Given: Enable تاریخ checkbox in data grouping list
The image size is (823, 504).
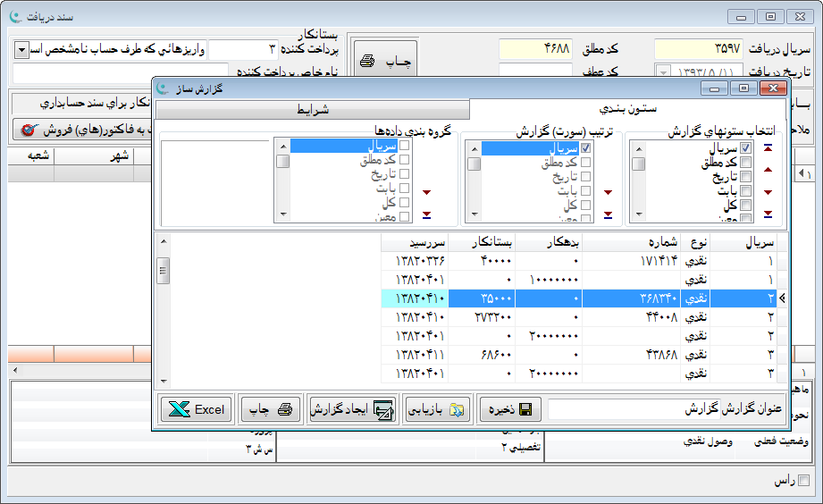Looking at the screenshot, I should coord(404,175).
